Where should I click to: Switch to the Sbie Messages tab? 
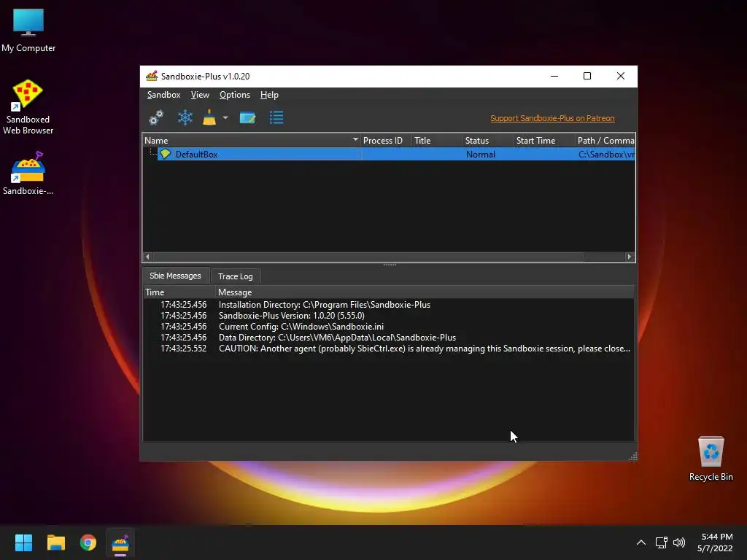[175, 276]
